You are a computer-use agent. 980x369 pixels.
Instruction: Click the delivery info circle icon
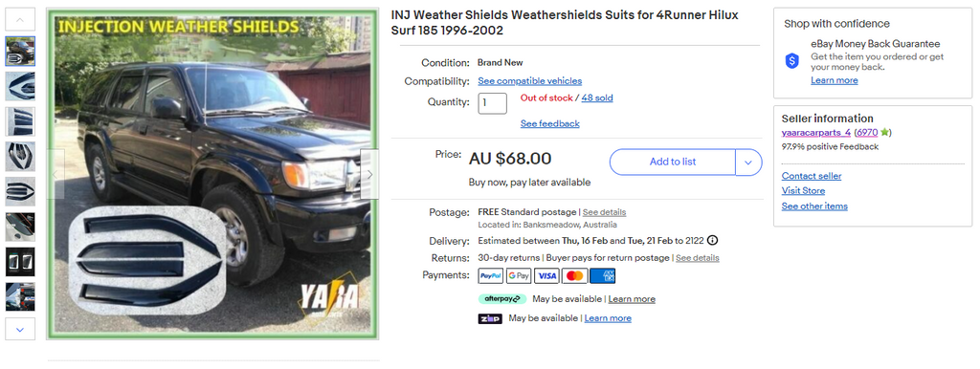click(x=712, y=240)
